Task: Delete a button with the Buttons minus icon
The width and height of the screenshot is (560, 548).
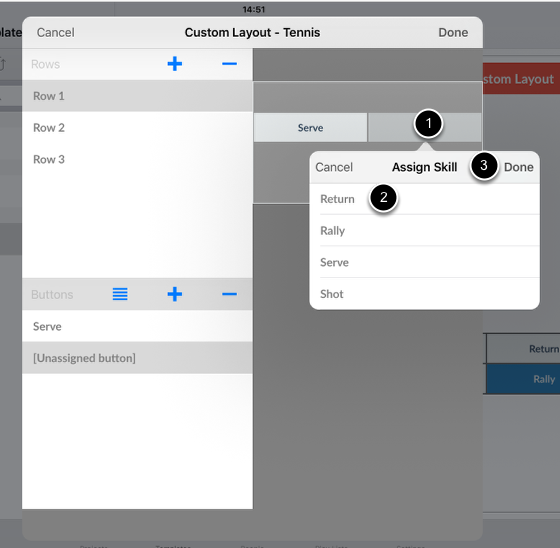Action: (229, 294)
